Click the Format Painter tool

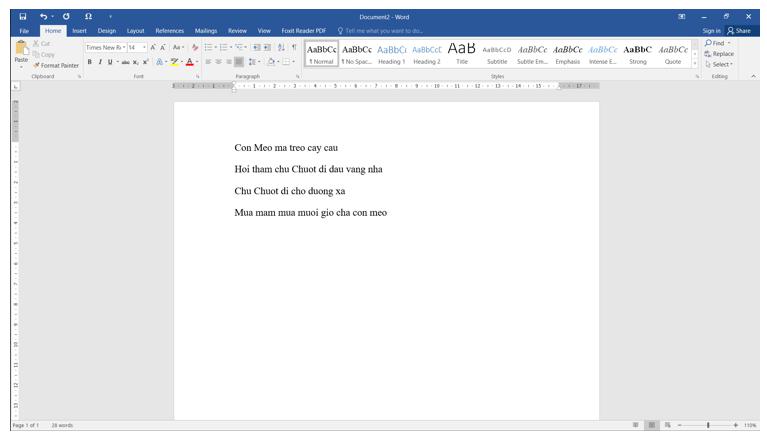pos(58,65)
